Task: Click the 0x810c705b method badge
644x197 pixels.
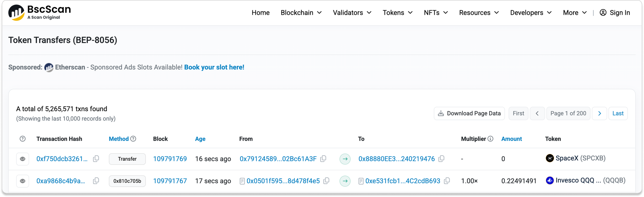Action: (127, 181)
